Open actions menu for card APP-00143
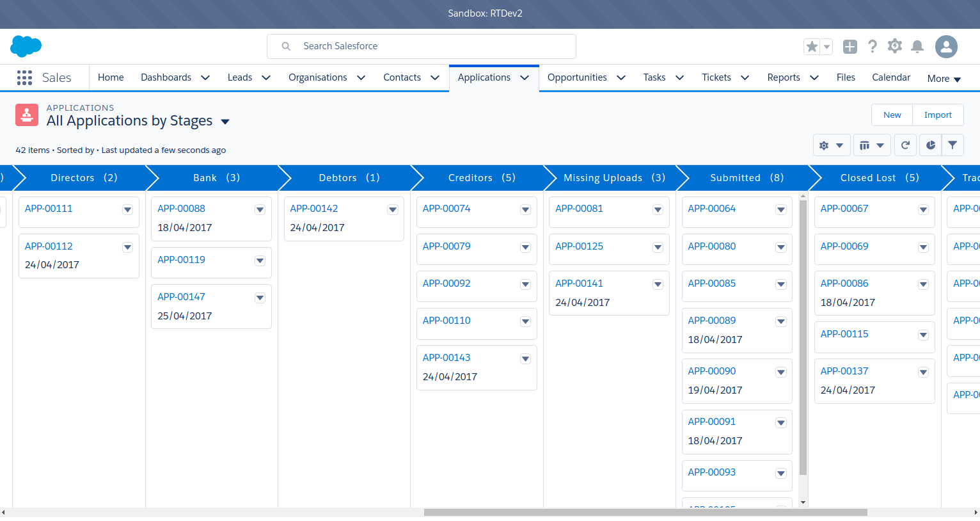The height and width of the screenshot is (521, 980). coord(525,358)
